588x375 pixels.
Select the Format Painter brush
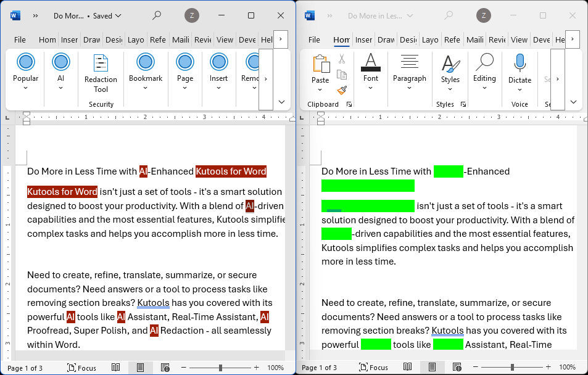pos(342,90)
